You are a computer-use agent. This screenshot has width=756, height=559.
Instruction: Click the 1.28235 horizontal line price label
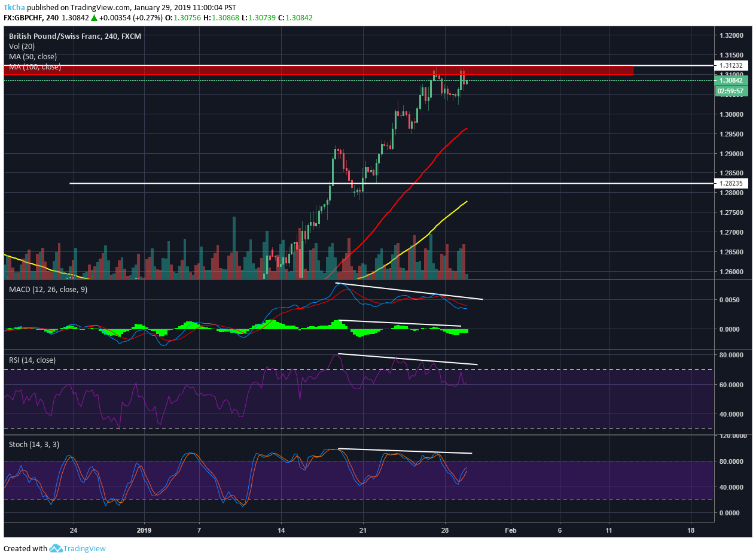(731, 183)
